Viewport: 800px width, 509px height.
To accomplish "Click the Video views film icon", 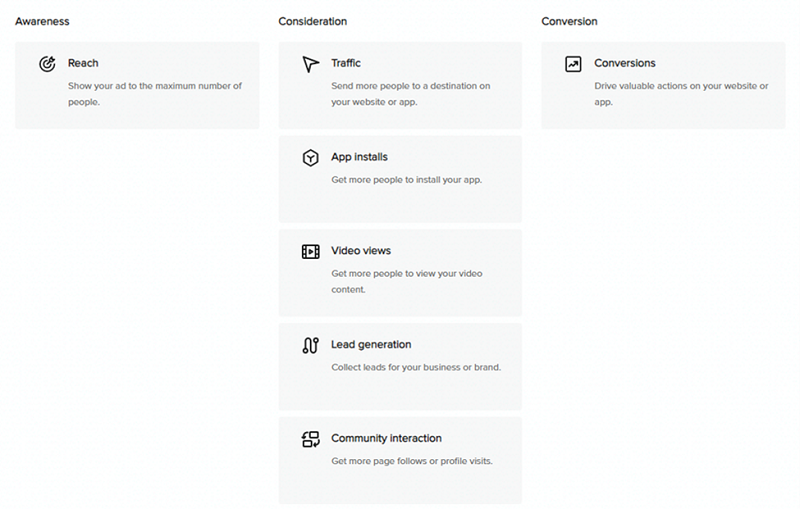I will (310, 251).
